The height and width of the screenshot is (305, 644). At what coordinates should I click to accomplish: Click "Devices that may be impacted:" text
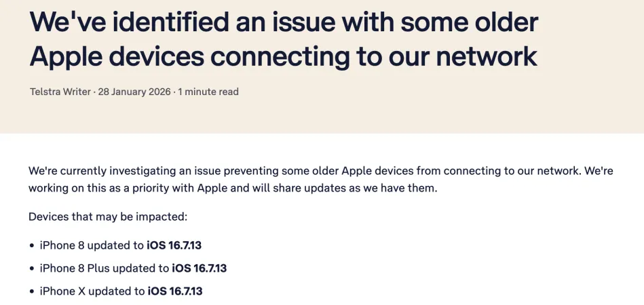coord(107,217)
